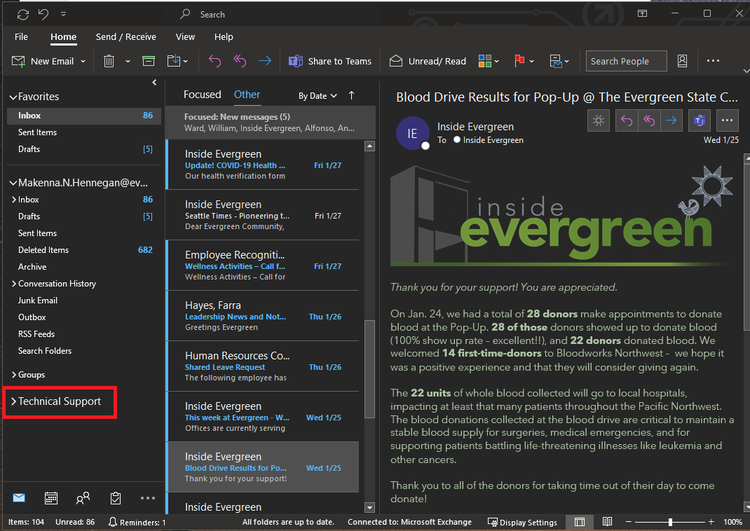Click the zoom slider in the status bar
The image size is (750, 531).
pyautogui.click(x=670, y=522)
